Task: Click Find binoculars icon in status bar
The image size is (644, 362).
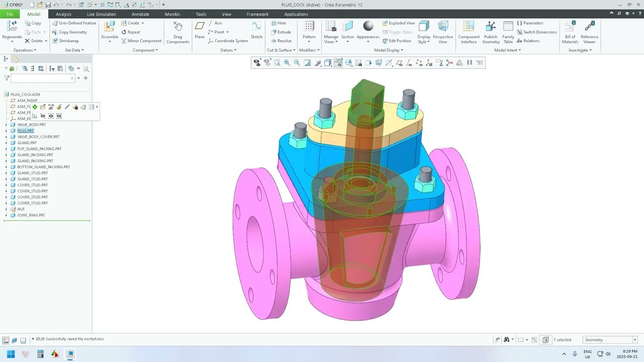Action: click(x=507, y=340)
